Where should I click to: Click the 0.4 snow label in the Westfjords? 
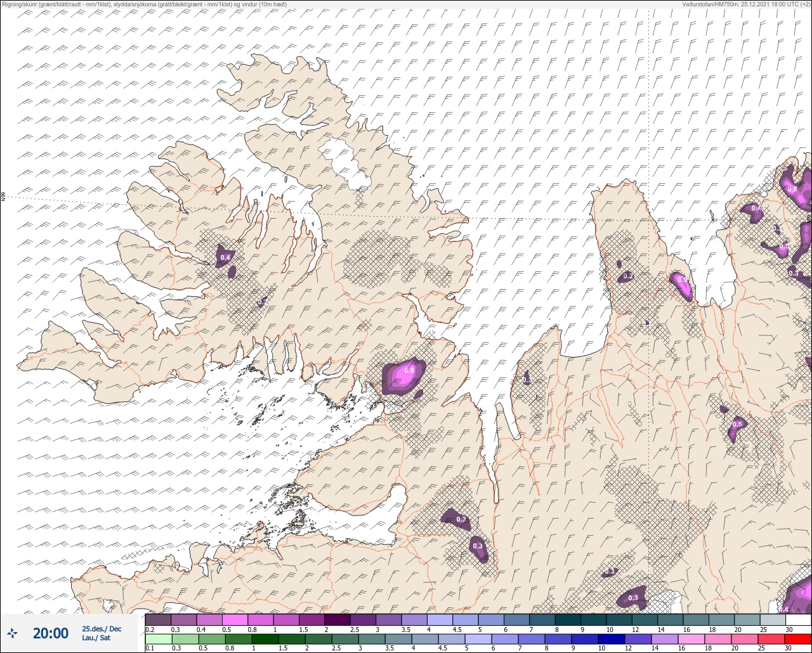[x=225, y=257]
